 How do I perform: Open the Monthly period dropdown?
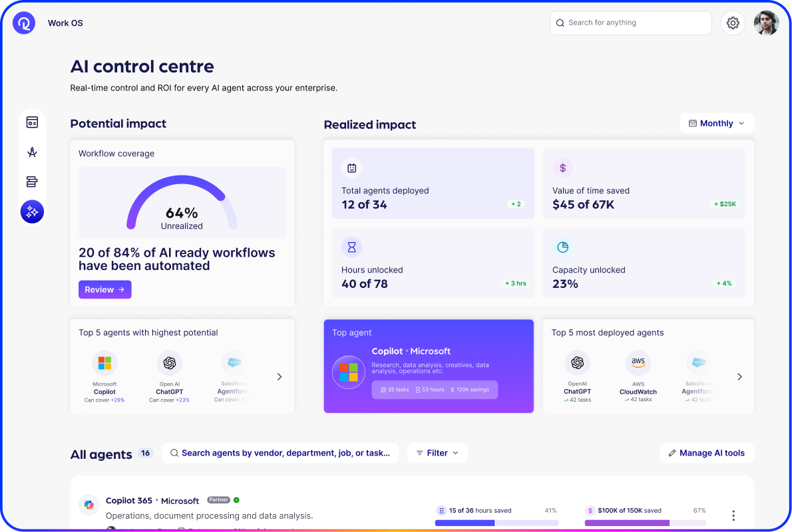tap(717, 123)
